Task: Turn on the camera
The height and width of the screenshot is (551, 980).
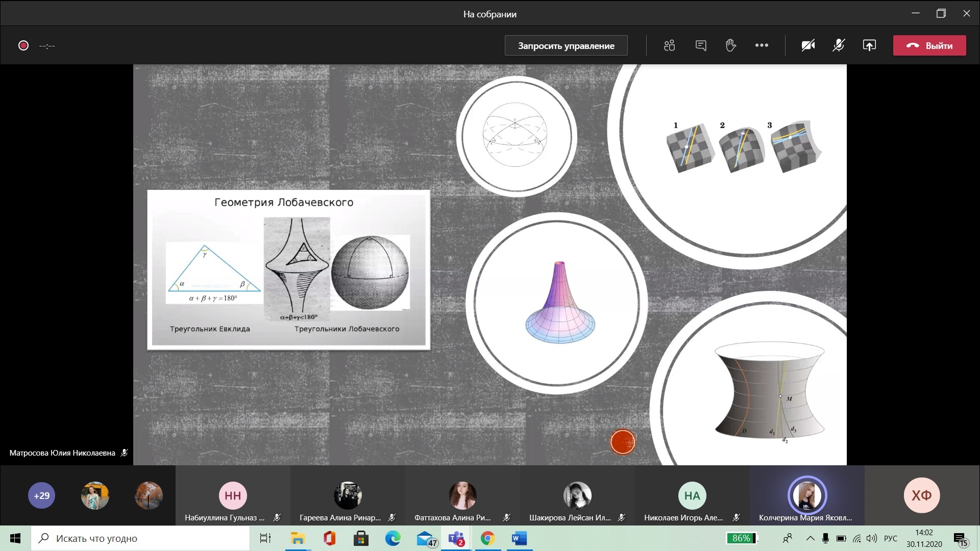Action: (x=808, y=45)
